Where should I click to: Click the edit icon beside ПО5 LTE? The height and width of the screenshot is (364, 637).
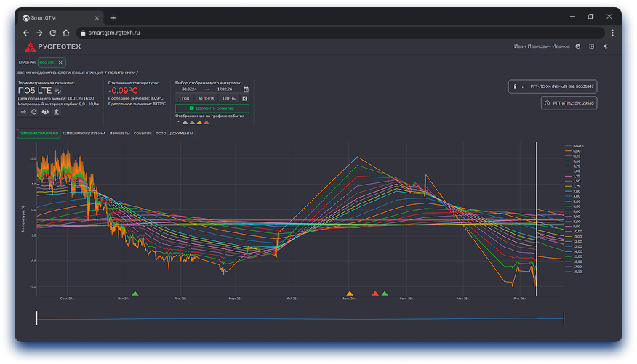click(58, 91)
